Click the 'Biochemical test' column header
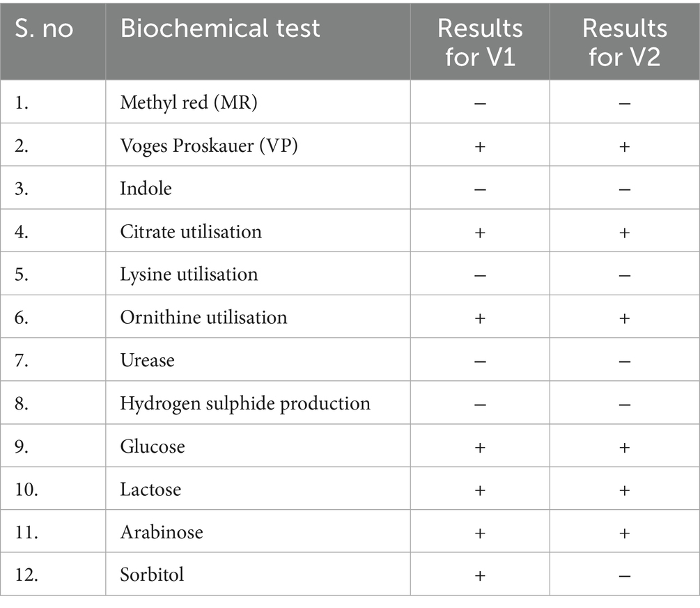 pyautogui.click(x=220, y=28)
